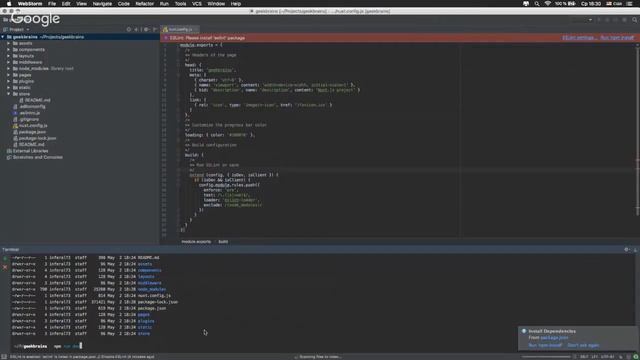
Task: Click the WebStorm app menu
Action: tap(30, 4)
